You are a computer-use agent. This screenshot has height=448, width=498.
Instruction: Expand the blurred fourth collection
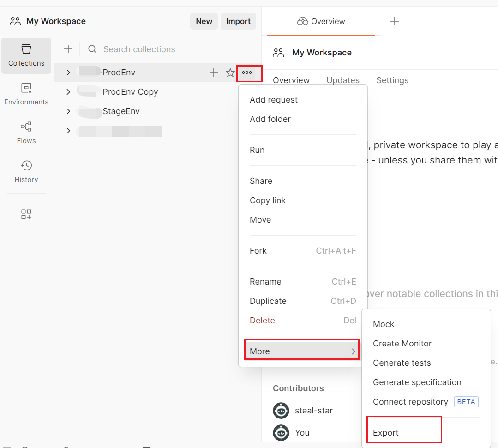[68, 131]
